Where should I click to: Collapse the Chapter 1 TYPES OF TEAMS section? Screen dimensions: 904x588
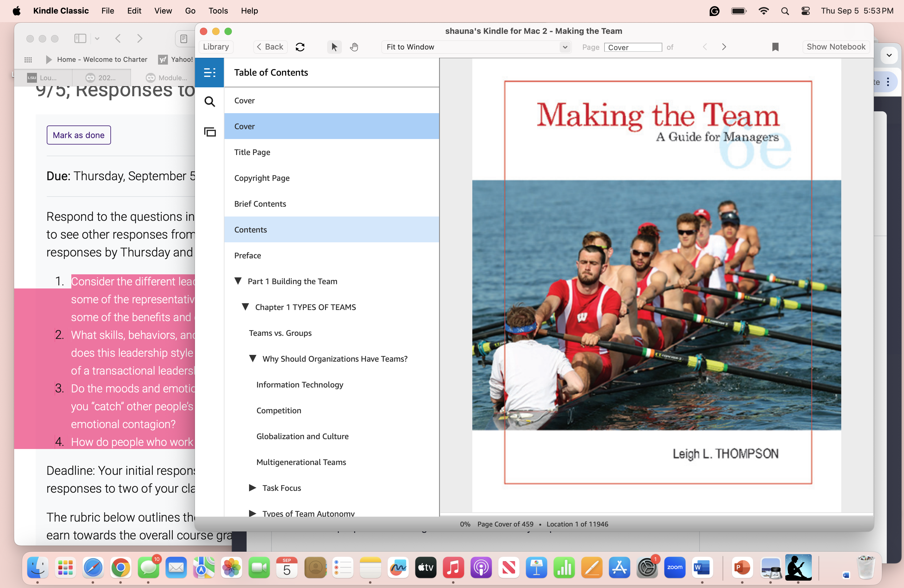tap(245, 307)
